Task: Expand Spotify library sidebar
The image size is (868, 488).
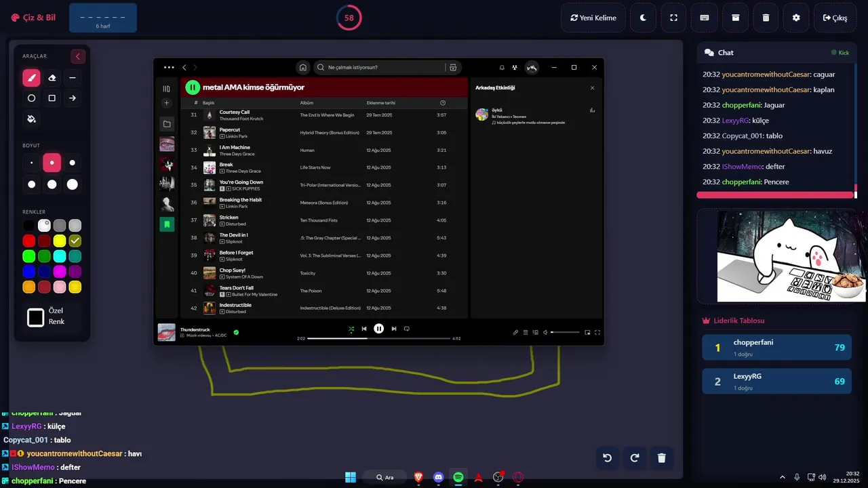Action: [166, 88]
